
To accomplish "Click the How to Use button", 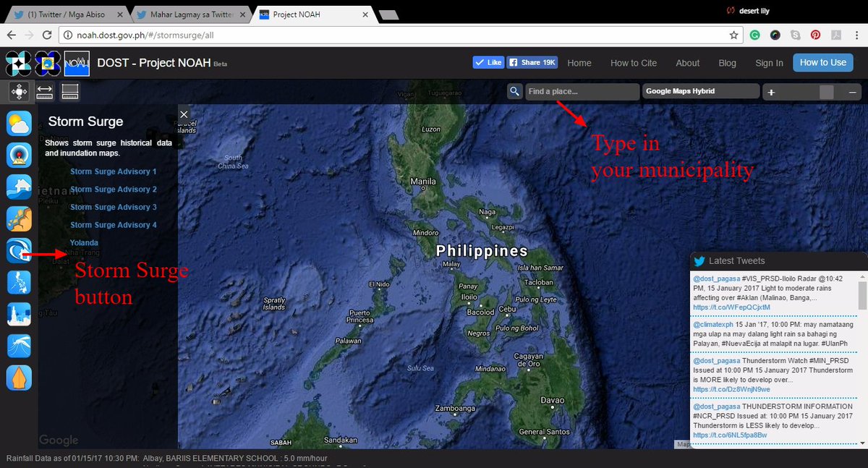I will click(x=823, y=63).
